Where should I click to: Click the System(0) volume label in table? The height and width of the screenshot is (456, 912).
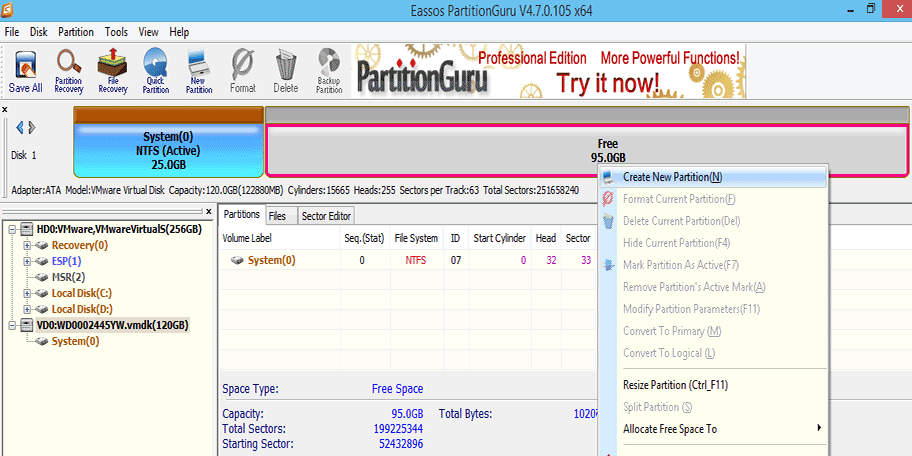272,261
